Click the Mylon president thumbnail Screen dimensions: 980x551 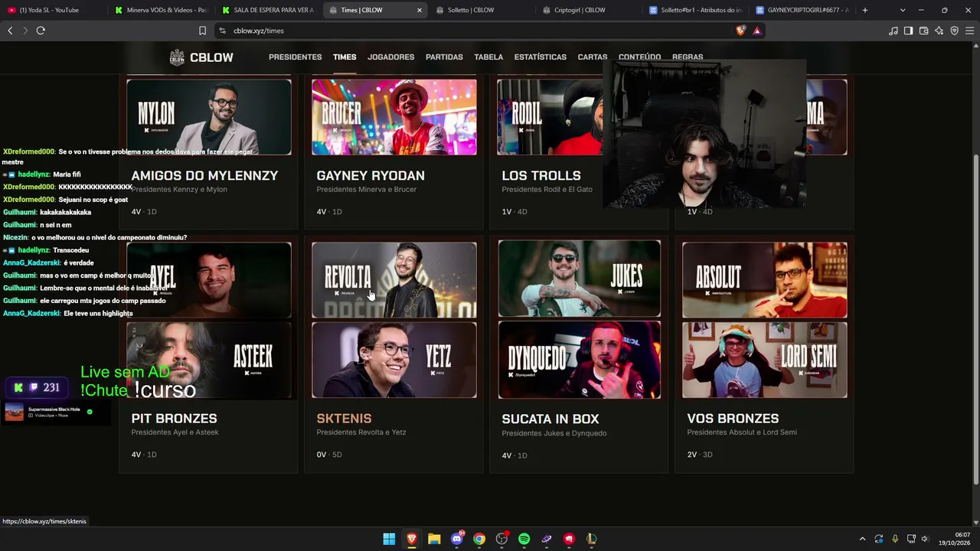point(209,117)
